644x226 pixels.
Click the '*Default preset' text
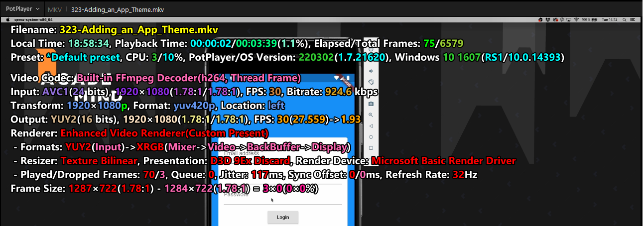pyautogui.click(x=83, y=57)
